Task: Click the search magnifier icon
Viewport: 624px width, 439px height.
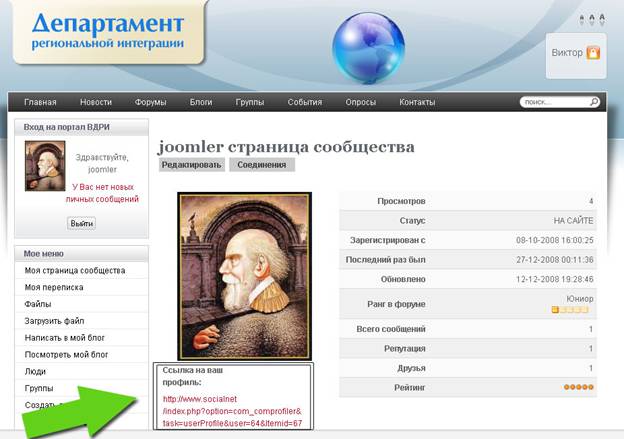Action: pos(594,102)
